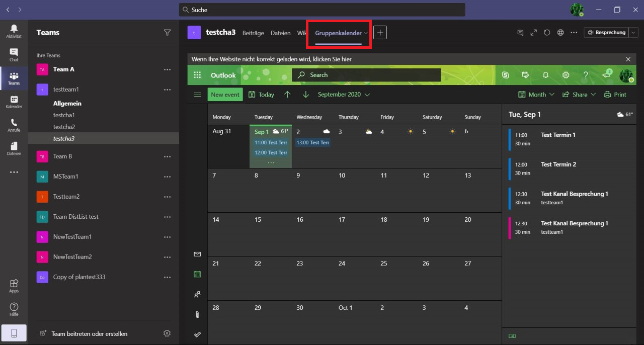The width and height of the screenshot is (644, 345).
Task: Click the Outlook Search box
Action: click(x=366, y=75)
